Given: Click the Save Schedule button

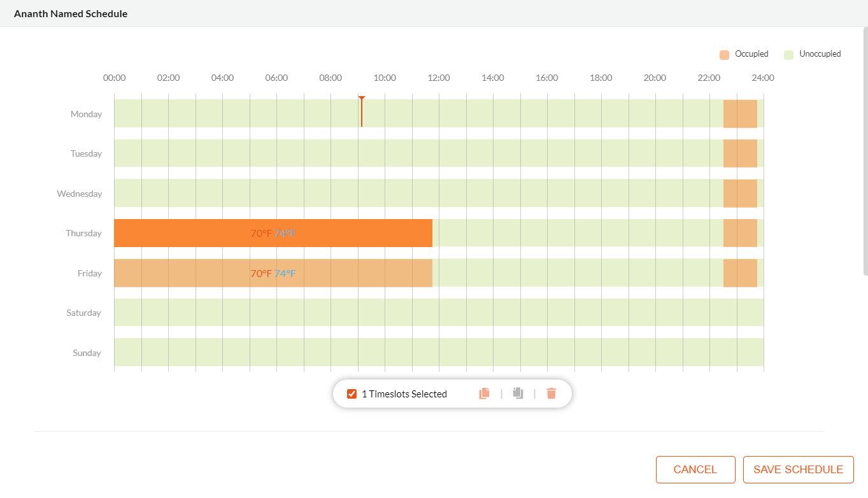Looking at the screenshot, I should point(798,470).
